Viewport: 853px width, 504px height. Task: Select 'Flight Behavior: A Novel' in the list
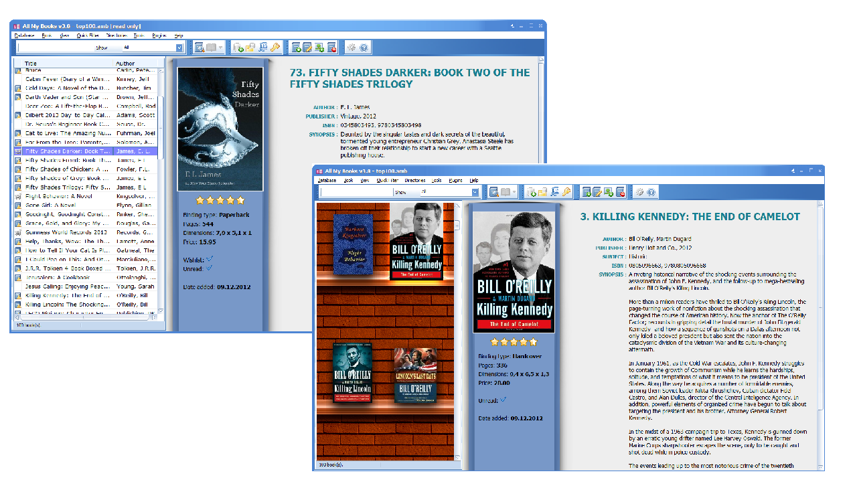pos(86,196)
